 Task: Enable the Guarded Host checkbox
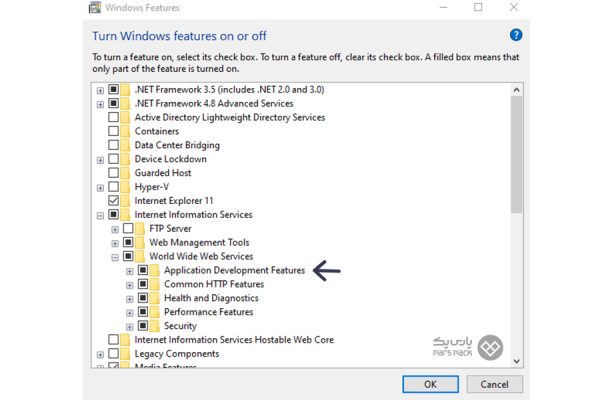(x=113, y=173)
